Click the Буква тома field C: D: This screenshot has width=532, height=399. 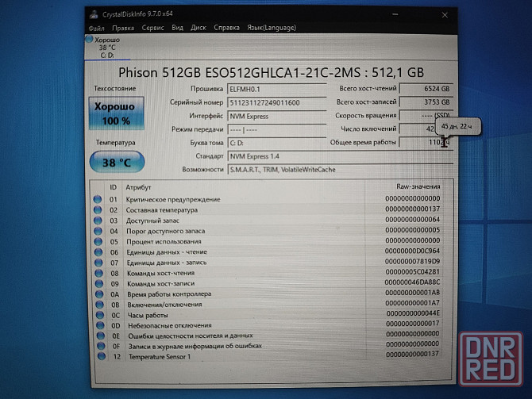tap(276, 143)
